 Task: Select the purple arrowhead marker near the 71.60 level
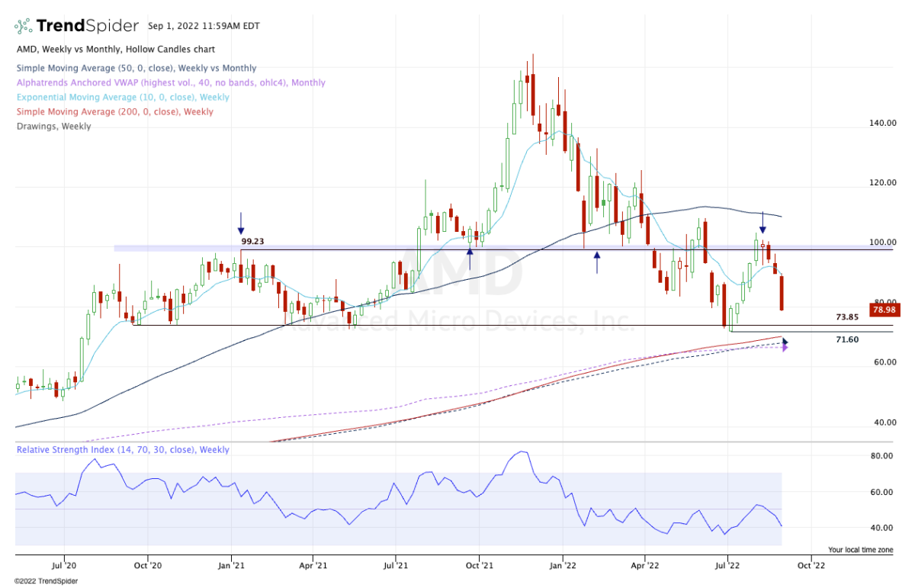coord(785,348)
